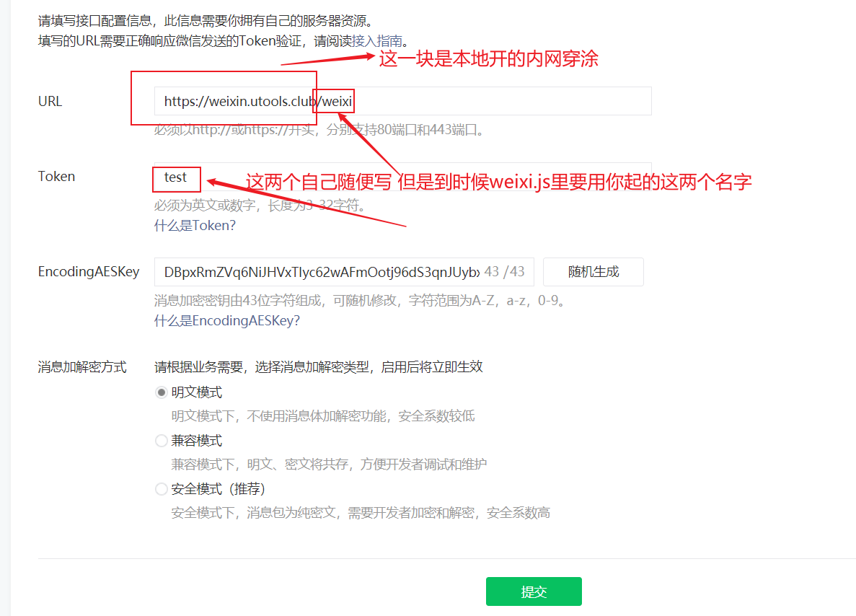Click the Token value test to edit it
The image size is (856, 616).
(x=176, y=178)
